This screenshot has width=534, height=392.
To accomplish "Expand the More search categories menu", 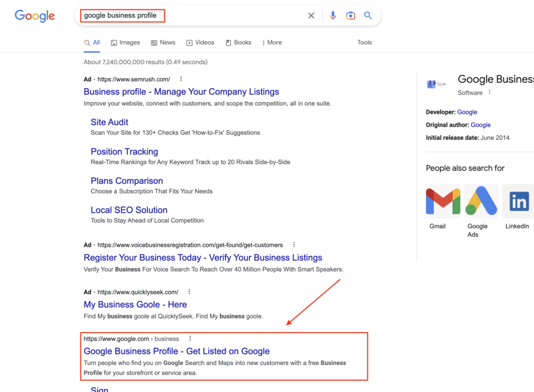I will (272, 43).
